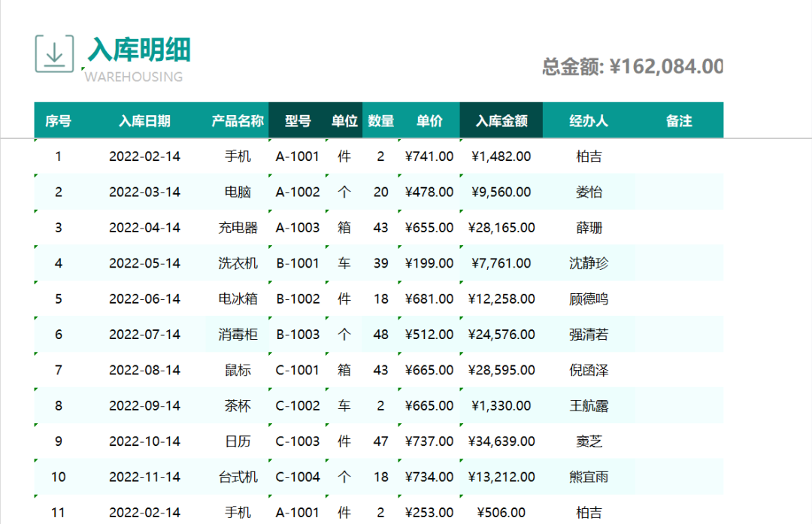Viewport: 812px width, 524px height.
Task: Select amount cell ¥12,258.00
Action: point(501,298)
